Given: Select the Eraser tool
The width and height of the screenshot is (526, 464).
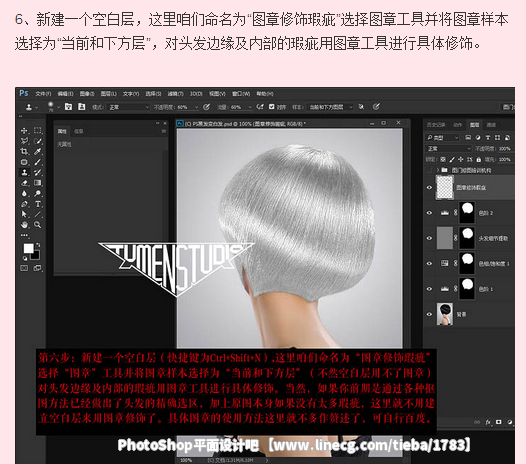Looking at the screenshot, I should [x=24, y=183].
